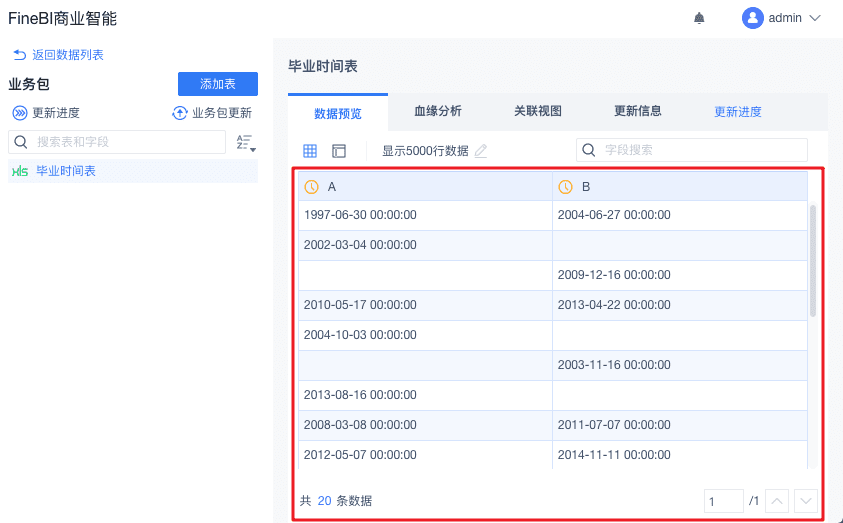Select 毕业时间表 in the table list
Screen dimensions: 843x523
(x=133, y=171)
